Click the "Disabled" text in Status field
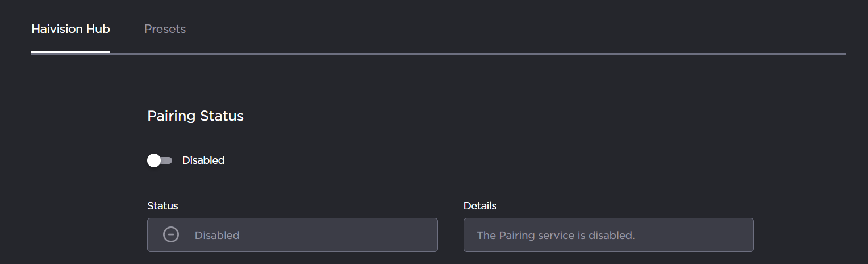The width and height of the screenshot is (868, 264). tap(217, 235)
